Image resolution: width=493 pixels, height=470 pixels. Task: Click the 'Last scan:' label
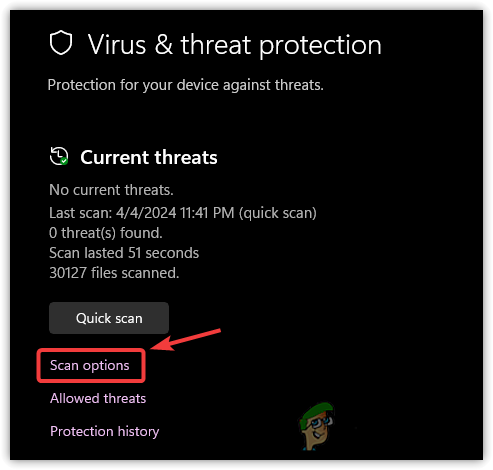(x=81, y=213)
